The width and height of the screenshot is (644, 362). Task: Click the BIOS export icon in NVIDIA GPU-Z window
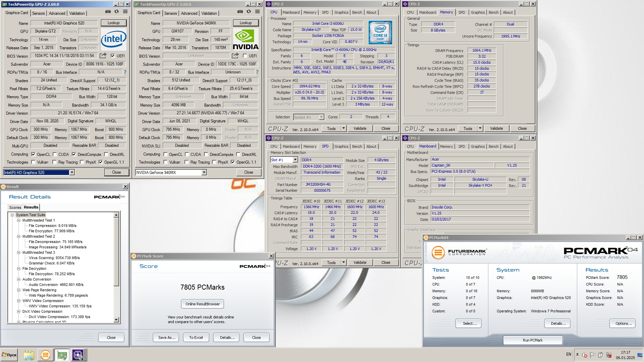tap(235, 55)
